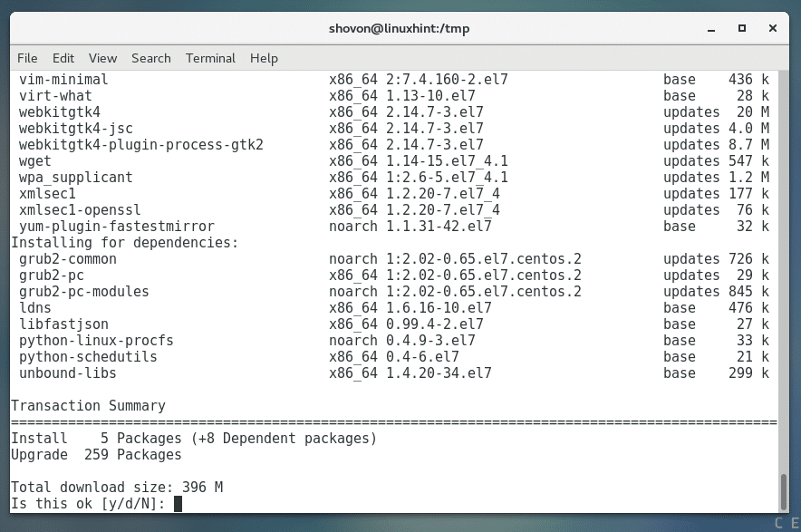Click noarch architecture in yum-plugin-fastestmirror row
This screenshot has width=801, height=532.
coord(353,227)
